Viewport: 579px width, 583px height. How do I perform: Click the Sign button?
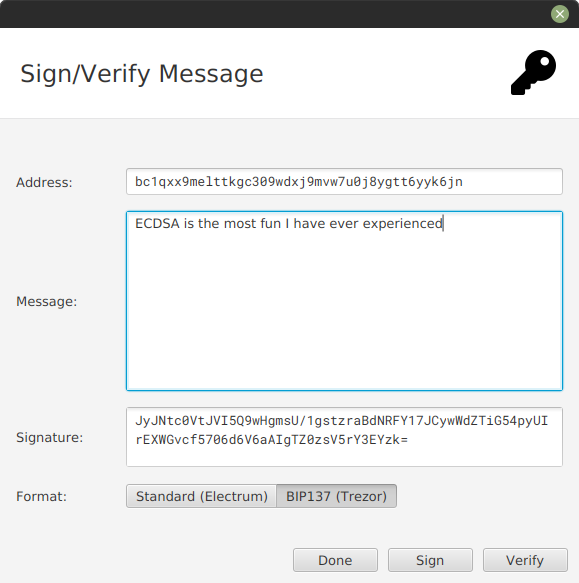coord(430,560)
